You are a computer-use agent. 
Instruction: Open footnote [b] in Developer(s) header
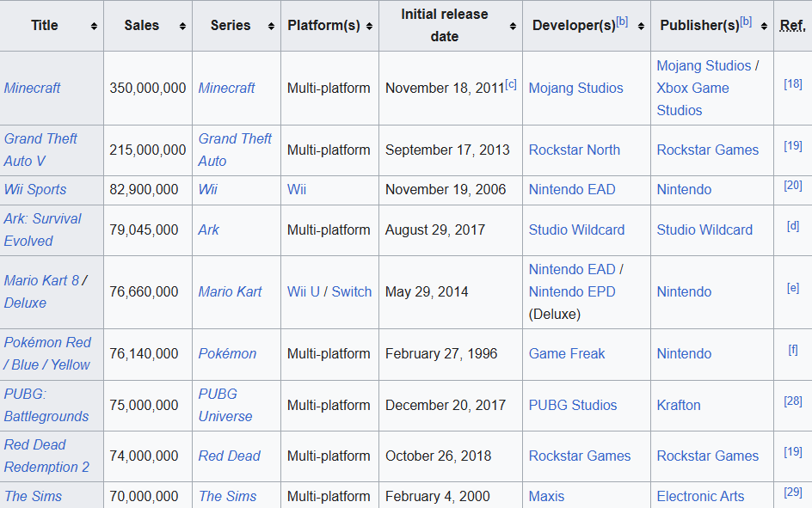coord(622,21)
